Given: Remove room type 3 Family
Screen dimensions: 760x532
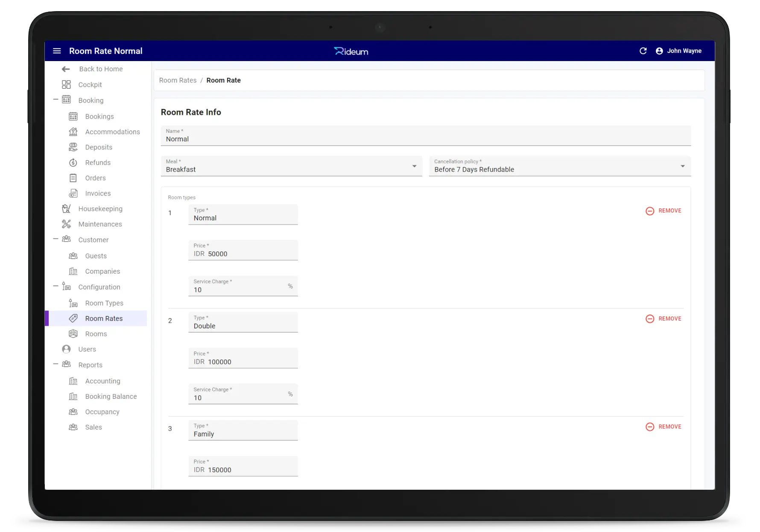Looking at the screenshot, I should click(664, 427).
